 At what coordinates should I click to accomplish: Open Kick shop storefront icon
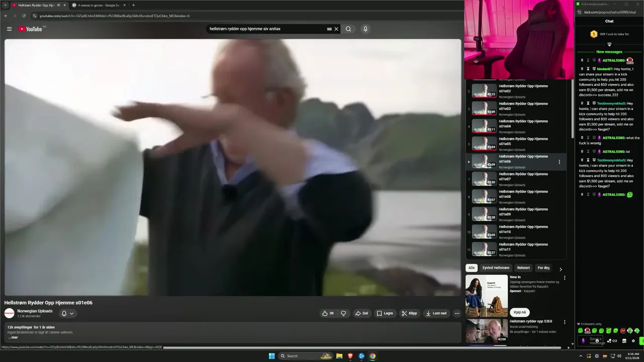click(624, 341)
